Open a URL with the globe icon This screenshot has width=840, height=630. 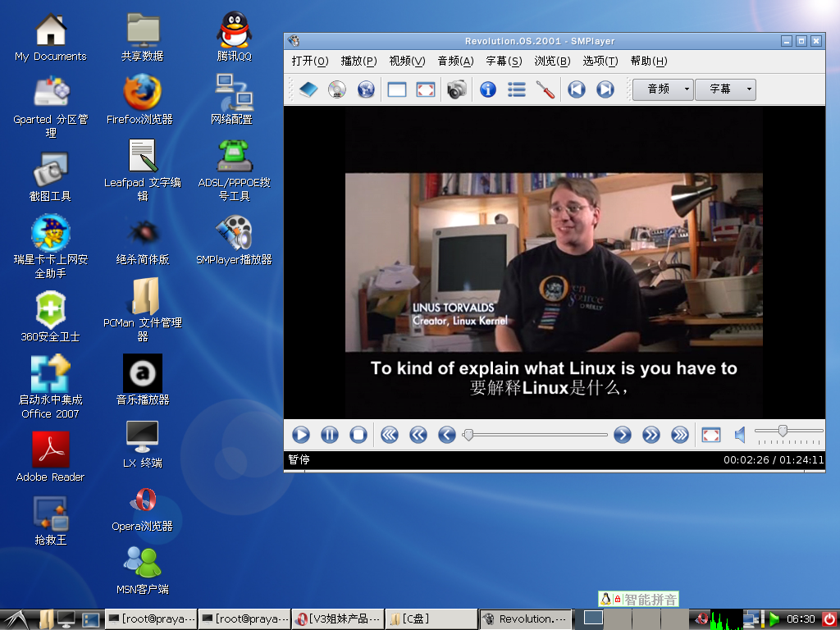tap(366, 89)
